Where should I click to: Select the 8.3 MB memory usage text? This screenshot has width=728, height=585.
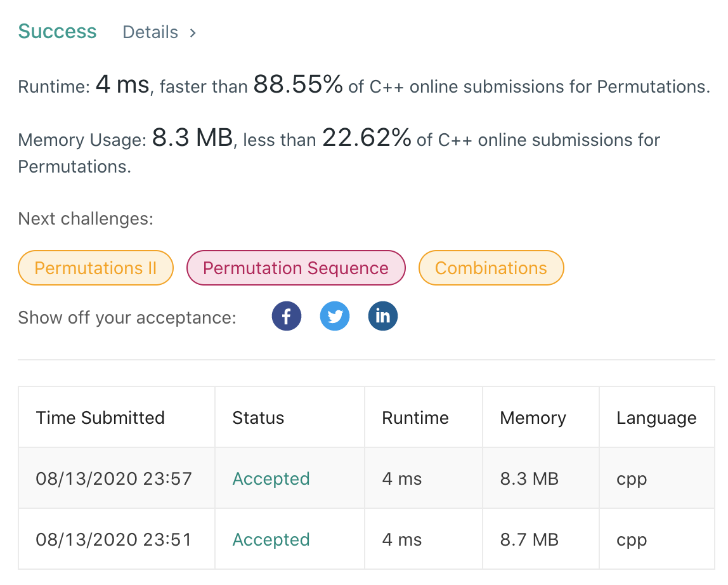(193, 137)
